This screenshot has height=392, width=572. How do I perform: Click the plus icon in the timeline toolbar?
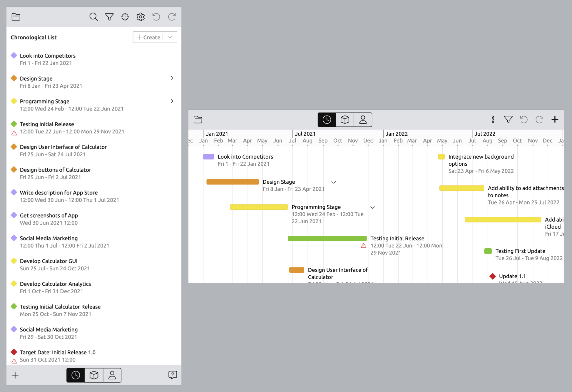[x=555, y=120]
